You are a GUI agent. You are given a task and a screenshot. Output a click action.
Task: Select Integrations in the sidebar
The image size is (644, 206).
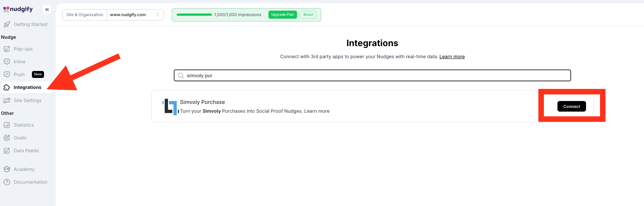[x=28, y=87]
